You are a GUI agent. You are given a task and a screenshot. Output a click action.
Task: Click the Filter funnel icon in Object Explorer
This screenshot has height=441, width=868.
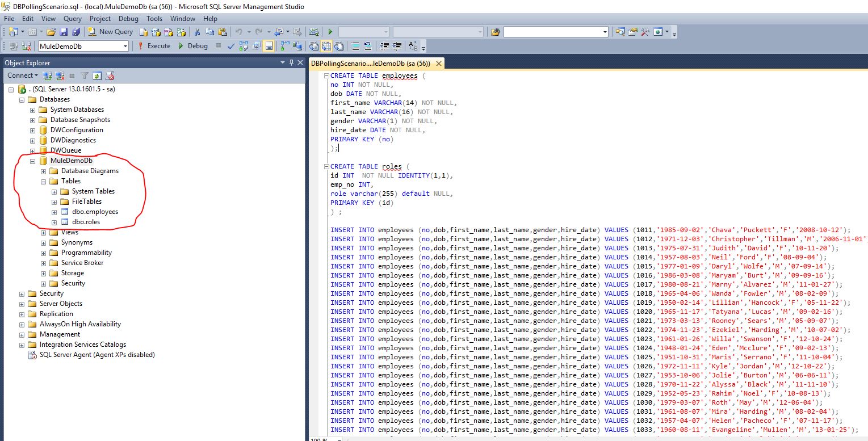85,75
